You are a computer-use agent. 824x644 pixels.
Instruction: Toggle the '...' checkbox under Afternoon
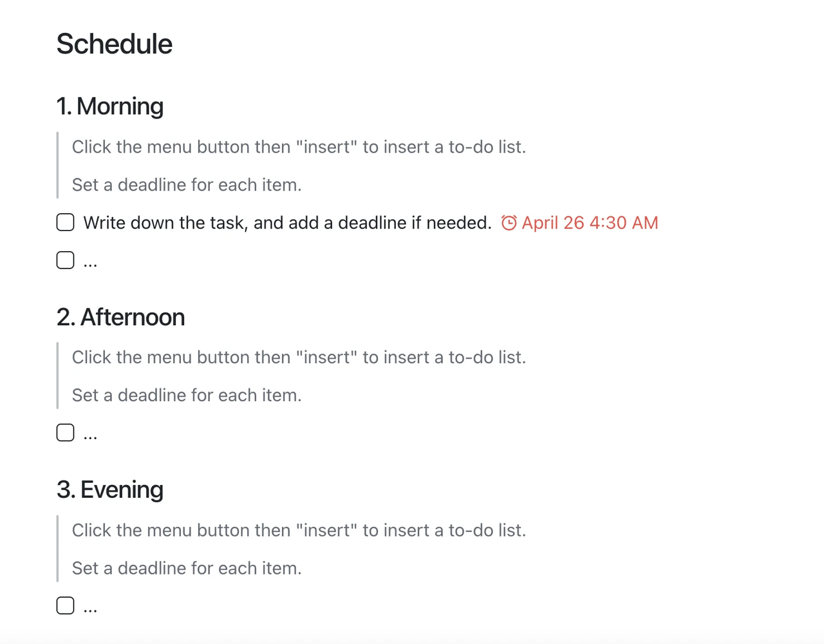[x=65, y=432]
